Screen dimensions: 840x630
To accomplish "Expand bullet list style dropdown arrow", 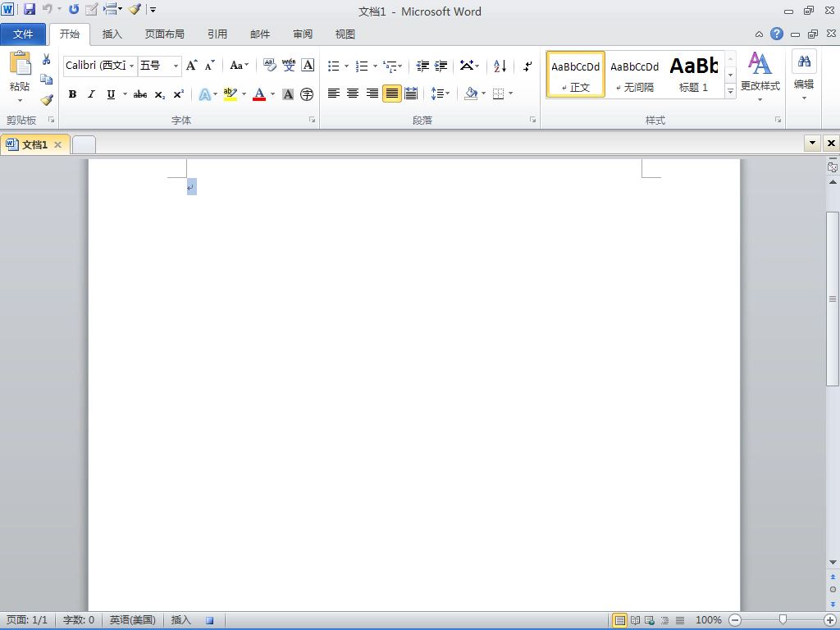I will tap(347, 66).
